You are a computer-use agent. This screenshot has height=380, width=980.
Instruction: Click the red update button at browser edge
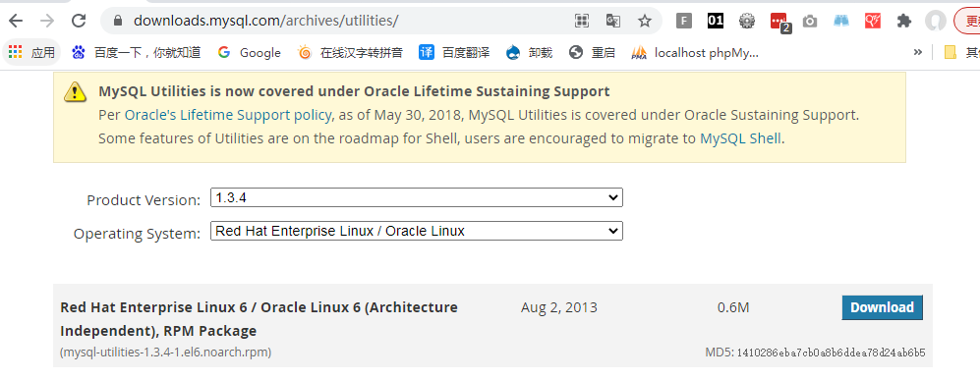coord(967,21)
